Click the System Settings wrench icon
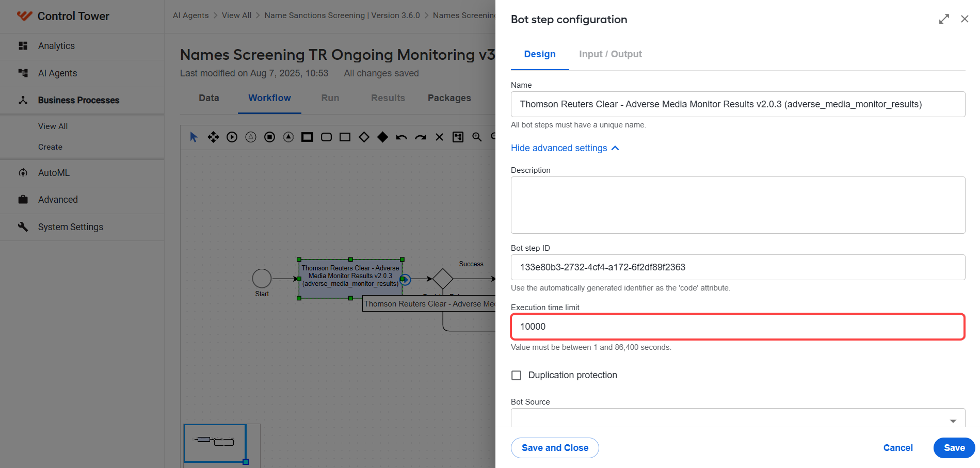Viewport: 980px width, 468px height. click(23, 227)
